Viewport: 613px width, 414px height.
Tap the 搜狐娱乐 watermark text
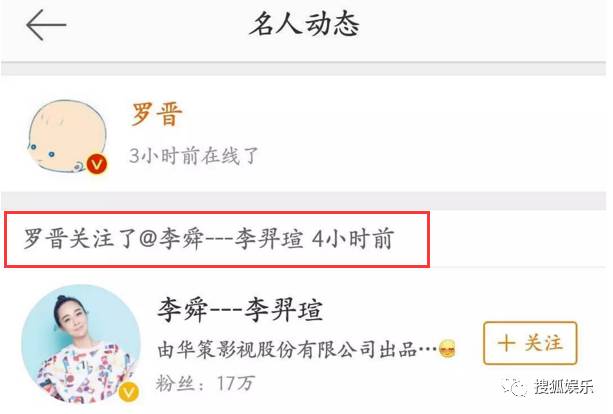click(x=564, y=387)
